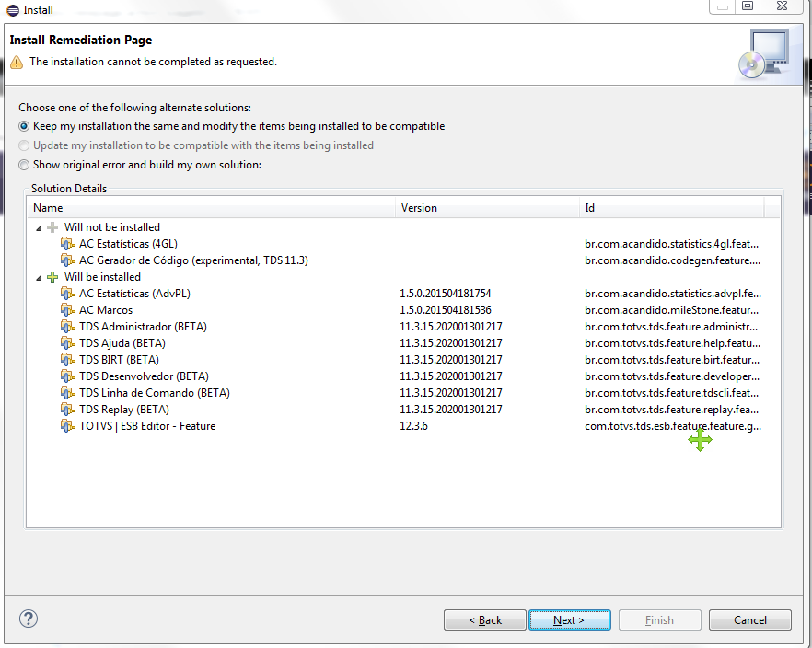The image size is (812, 648).
Task: Collapse the Will be installed group
Action: [x=39, y=277]
